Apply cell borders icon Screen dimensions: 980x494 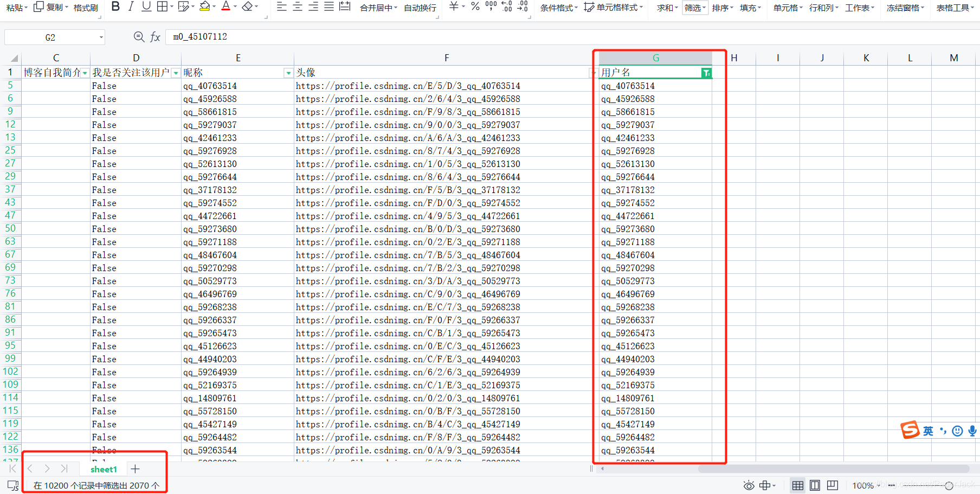(x=162, y=7)
